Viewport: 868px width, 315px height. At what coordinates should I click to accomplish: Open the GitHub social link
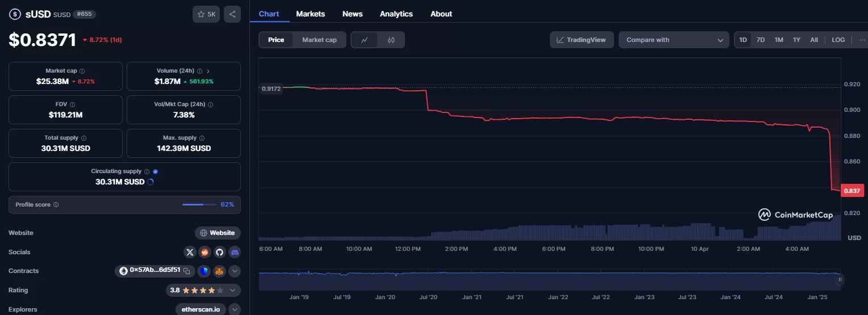(220, 252)
